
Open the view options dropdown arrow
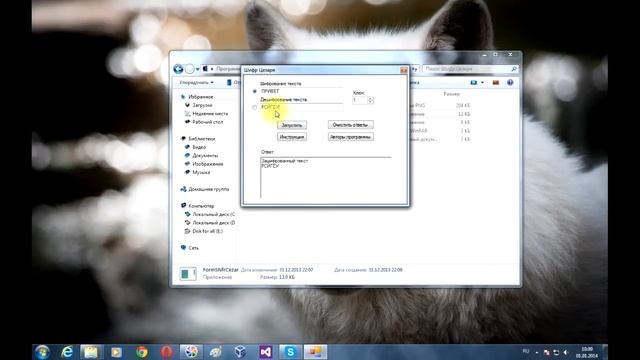click(482, 82)
